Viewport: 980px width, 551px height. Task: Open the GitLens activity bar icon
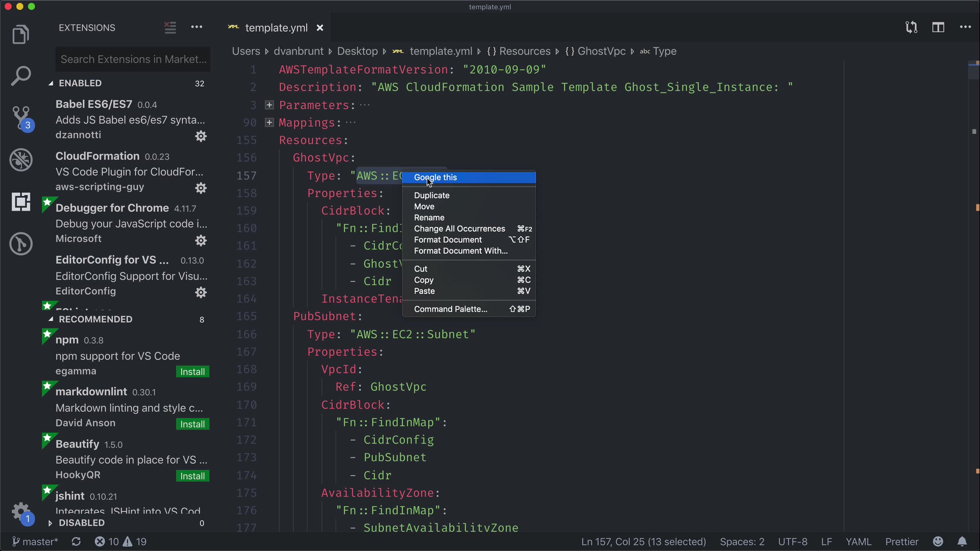[21, 244]
